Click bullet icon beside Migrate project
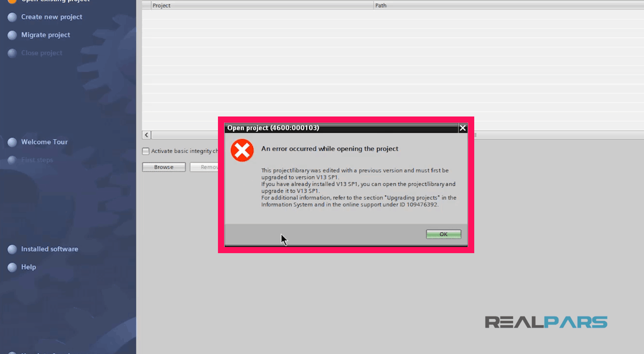Screen dimensions: 644x354 pyautogui.click(x=12, y=35)
